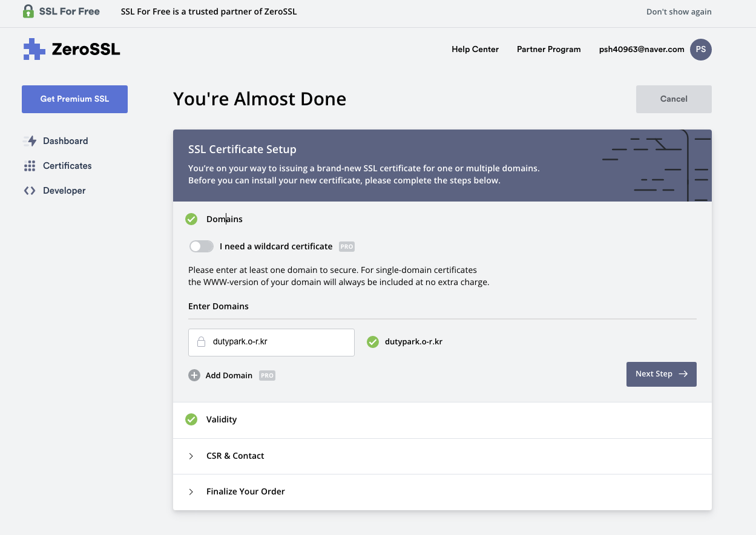Expand the Validity section
This screenshot has width=756, height=535.
[x=442, y=420]
